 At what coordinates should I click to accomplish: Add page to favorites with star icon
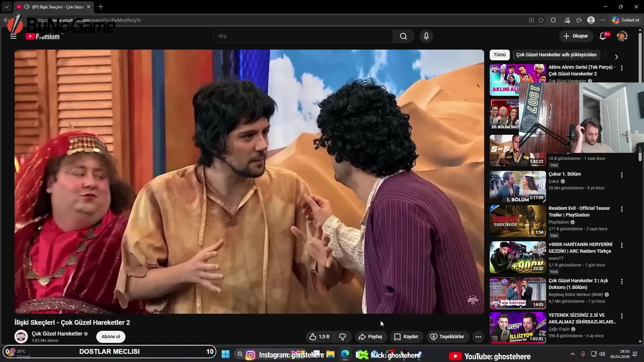pos(541,20)
